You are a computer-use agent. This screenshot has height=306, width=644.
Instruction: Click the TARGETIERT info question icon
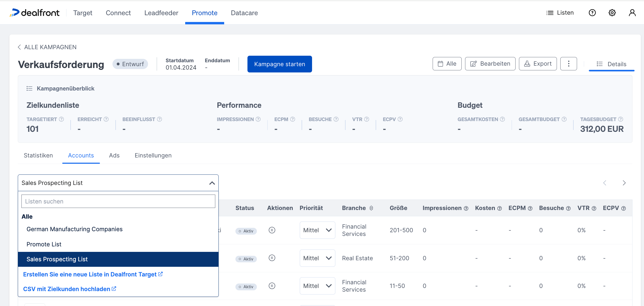tap(61, 119)
